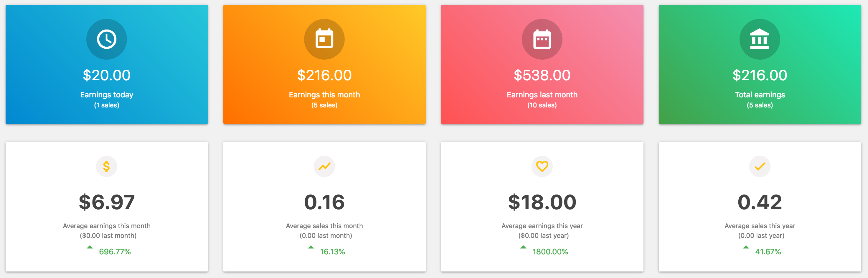The image size is (868, 278).
Task: Click the yellow dollar sign icon
Action: click(x=106, y=166)
